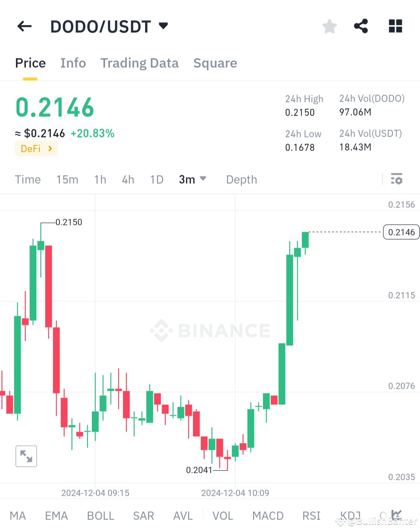Open the share icon for DODO/USDT
The width and height of the screenshot is (420, 530).
click(x=361, y=26)
